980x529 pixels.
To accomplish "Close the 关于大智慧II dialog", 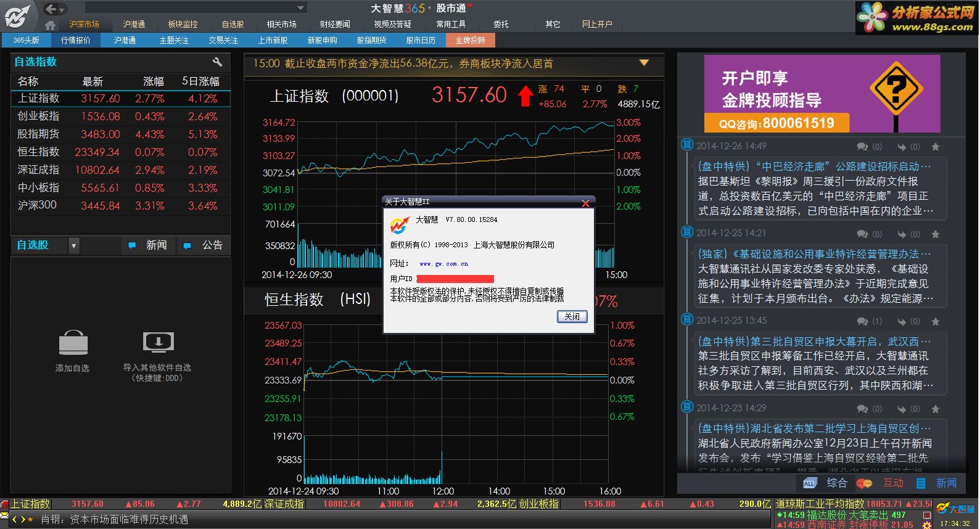I will (x=585, y=203).
